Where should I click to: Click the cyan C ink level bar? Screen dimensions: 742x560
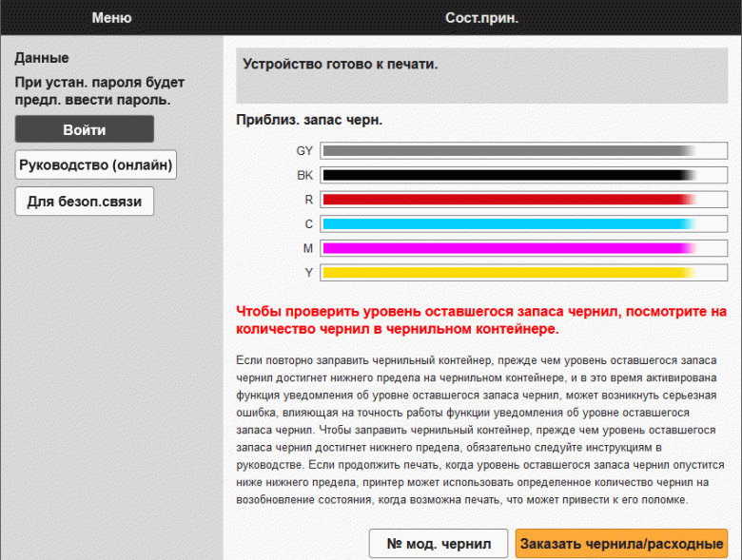coord(523,223)
